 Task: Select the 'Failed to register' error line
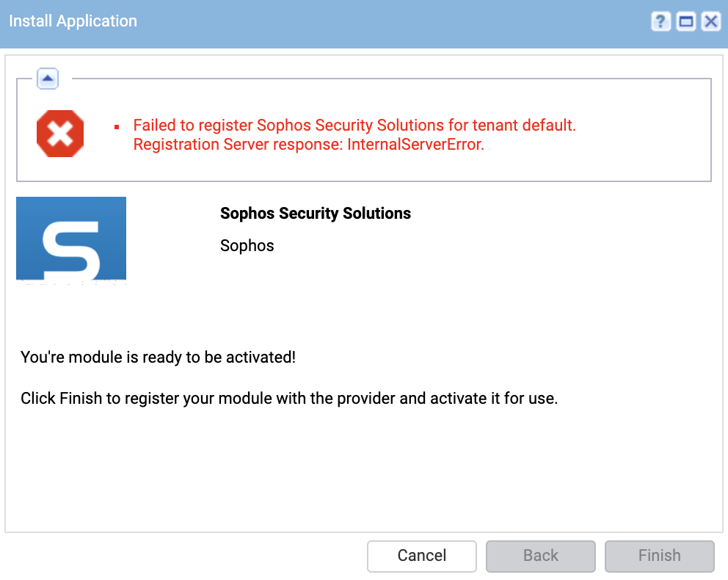(354, 126)
